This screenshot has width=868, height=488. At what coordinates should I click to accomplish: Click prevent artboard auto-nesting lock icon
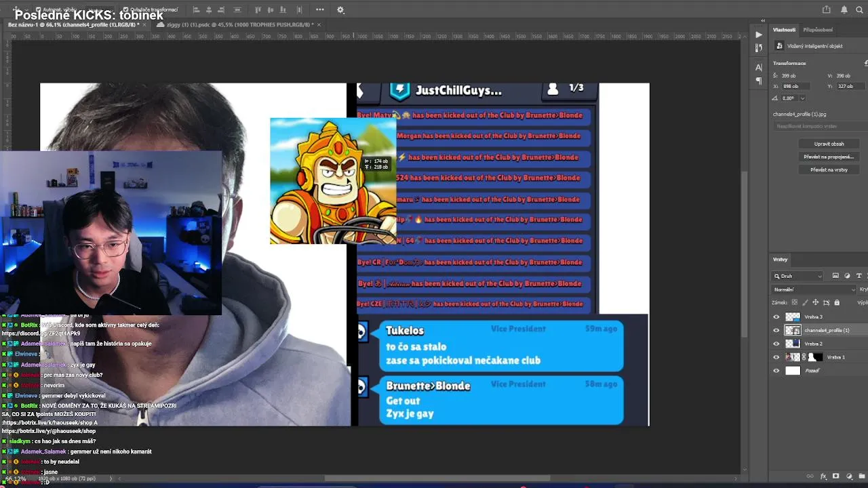coord(827,302)
